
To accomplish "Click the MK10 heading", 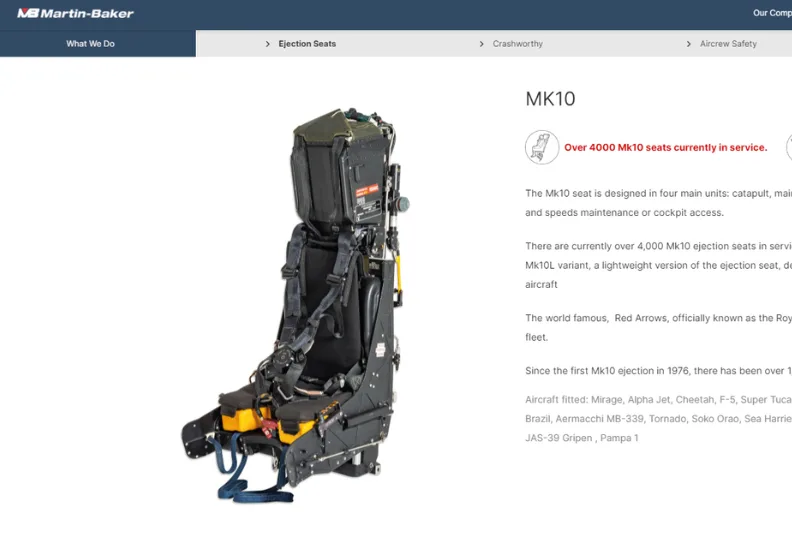I will pyautogui.click(x=550, y=99).
